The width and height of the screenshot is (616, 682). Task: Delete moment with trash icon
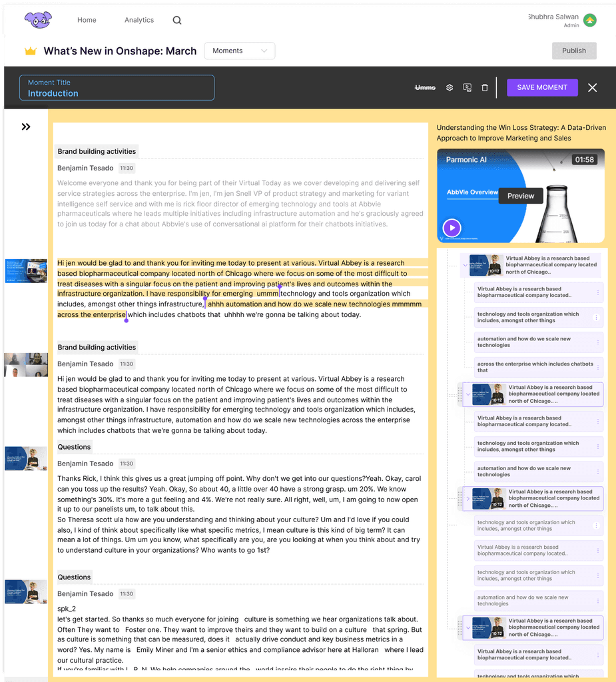(x=485, y=87)
